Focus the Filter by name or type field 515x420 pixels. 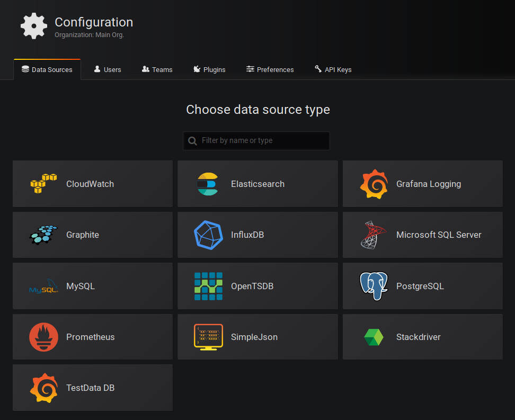tap(256, 141)
